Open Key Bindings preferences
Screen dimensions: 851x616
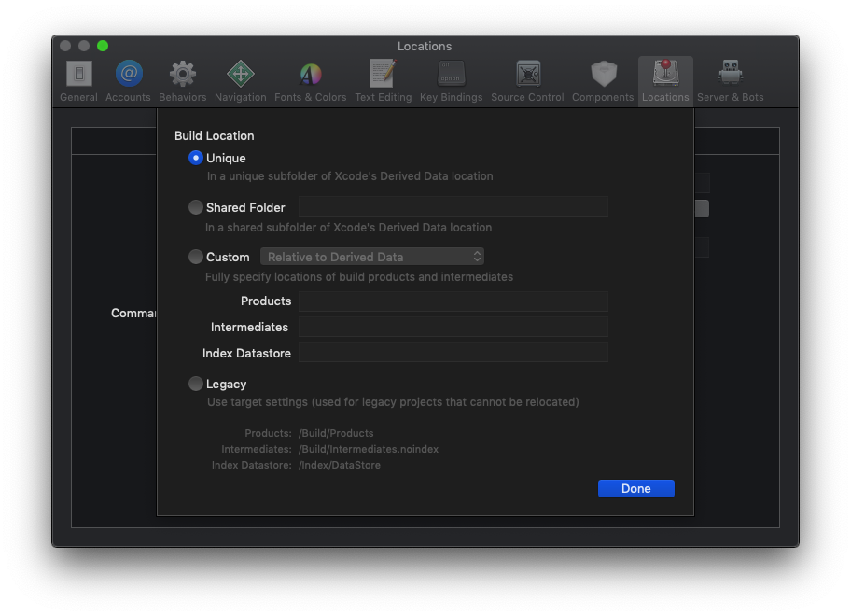451,81
